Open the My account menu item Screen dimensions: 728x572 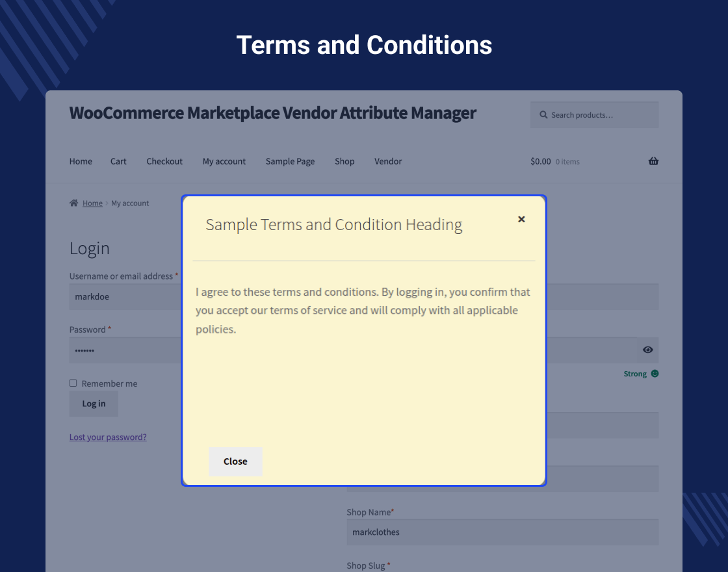224,161
